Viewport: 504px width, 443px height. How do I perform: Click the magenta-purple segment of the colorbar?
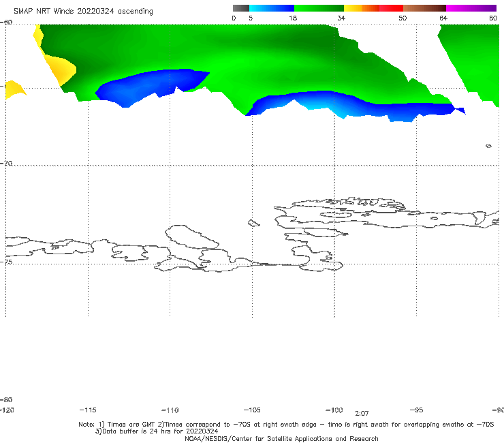point(471,8)
